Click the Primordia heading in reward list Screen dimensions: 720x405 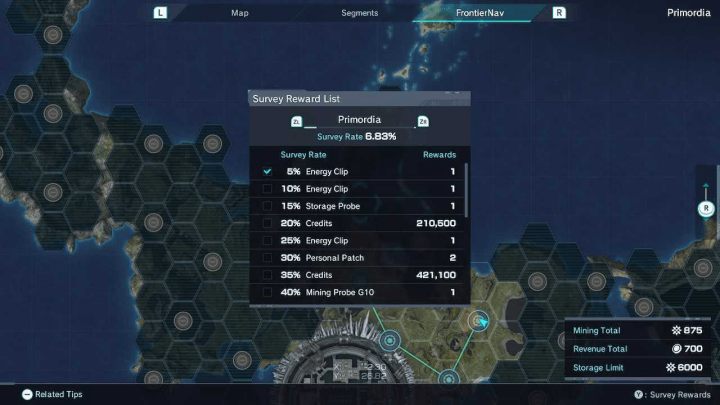(x=359, y=120)
